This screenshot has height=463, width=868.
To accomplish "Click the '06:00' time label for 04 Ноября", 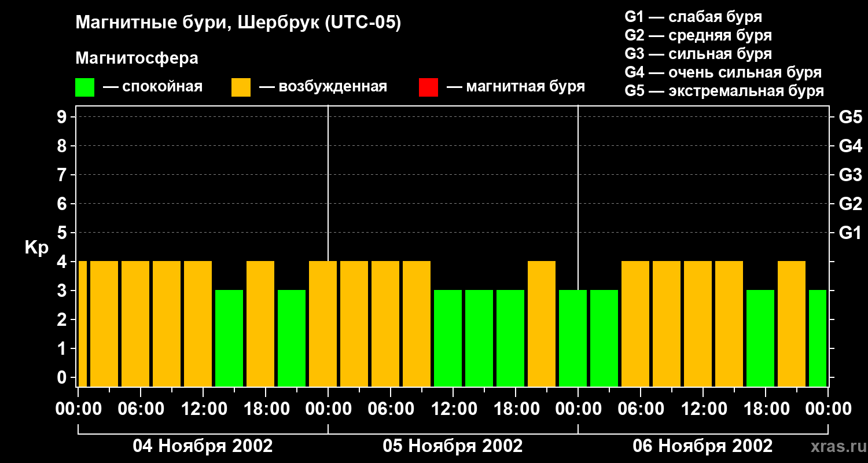I will click(141, 409).
